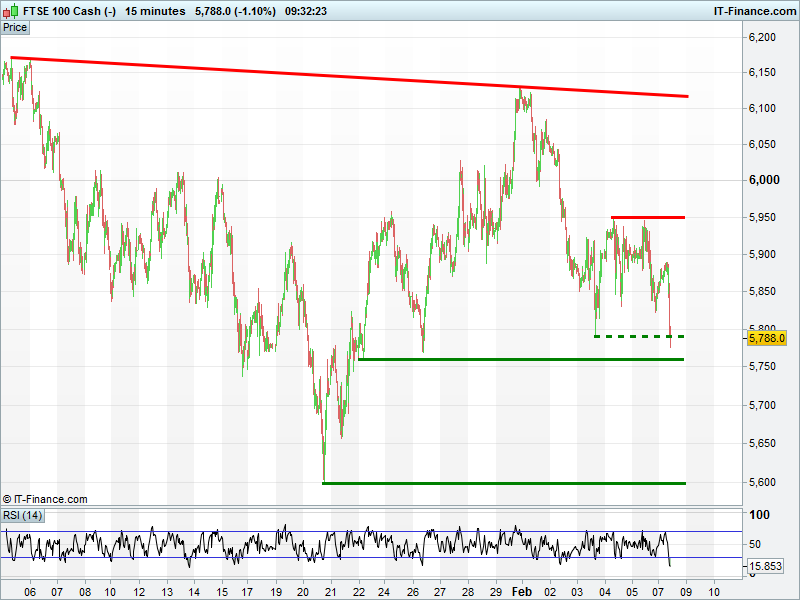Viewport: 800px width, 600px height.
Task: Click the RSI value 15.853 label
Action: [767, 567]
